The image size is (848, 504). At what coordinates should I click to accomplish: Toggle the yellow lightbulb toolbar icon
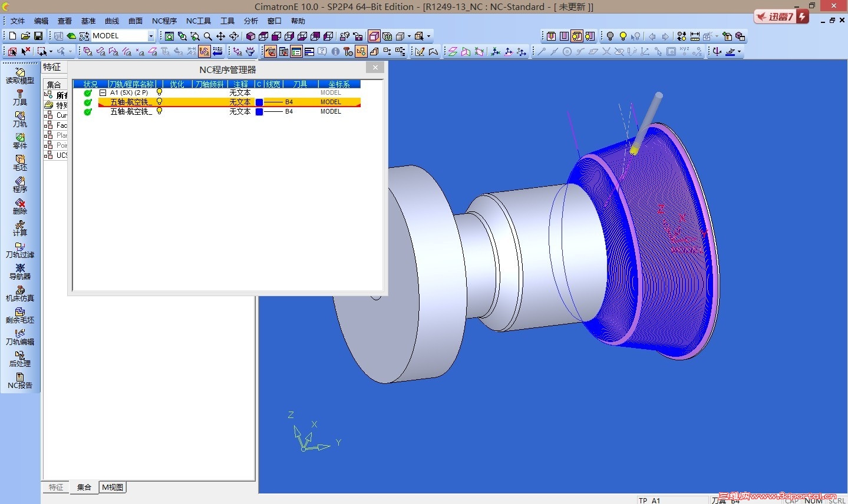click(x=623, y=36)
